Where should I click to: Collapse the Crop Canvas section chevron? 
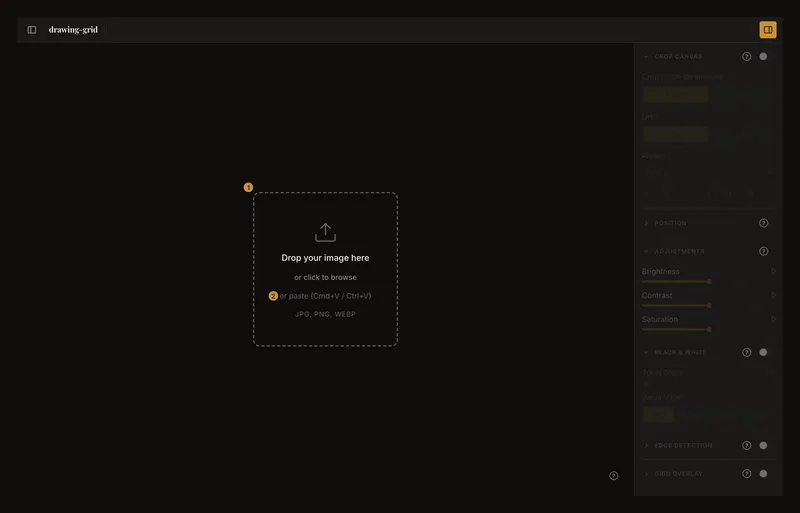(x=646, y=56)
